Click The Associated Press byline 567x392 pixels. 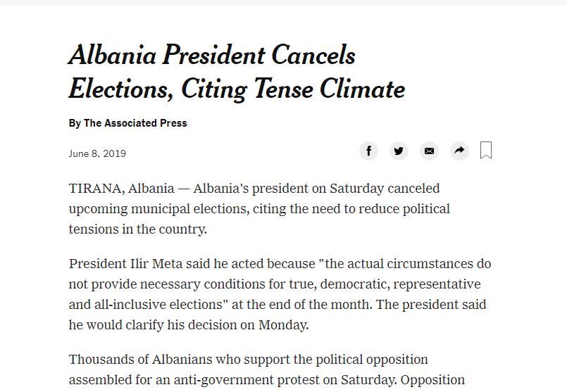click(x=135, y=123)
